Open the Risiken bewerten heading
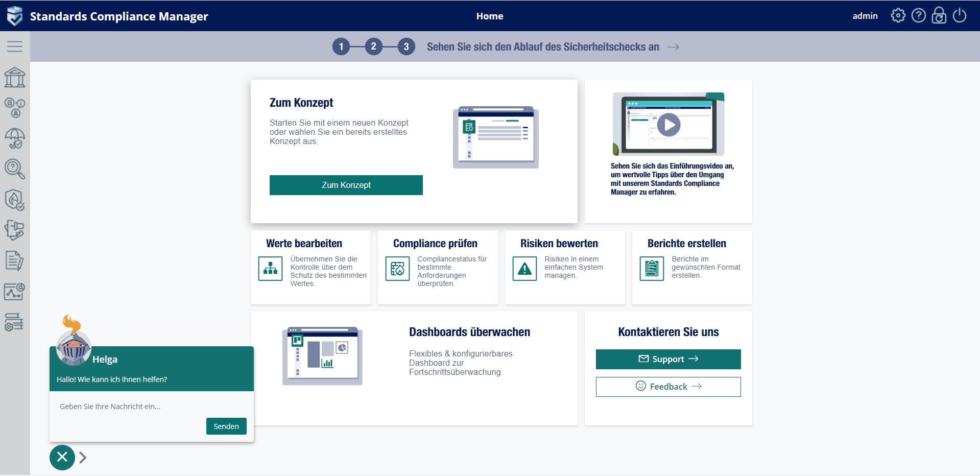This screenshot has width=980, height=476. pyautogui.click(x=559, y=244)
